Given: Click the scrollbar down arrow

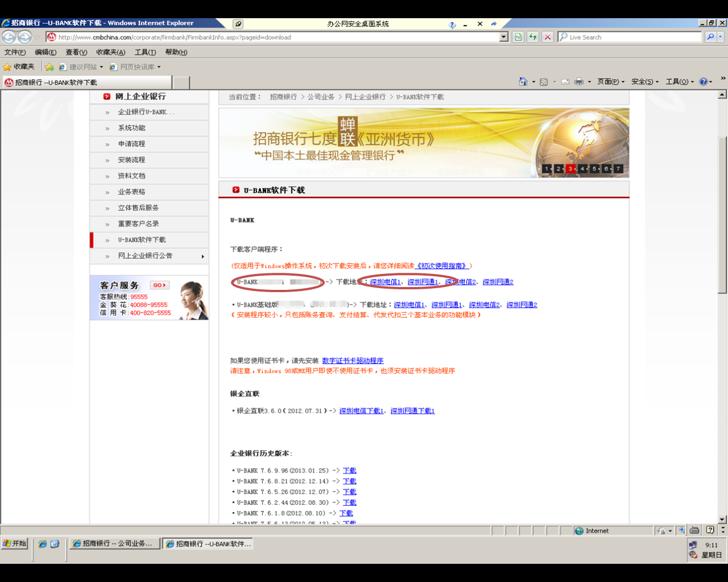Looking at the screenshot, I should 722,519.
